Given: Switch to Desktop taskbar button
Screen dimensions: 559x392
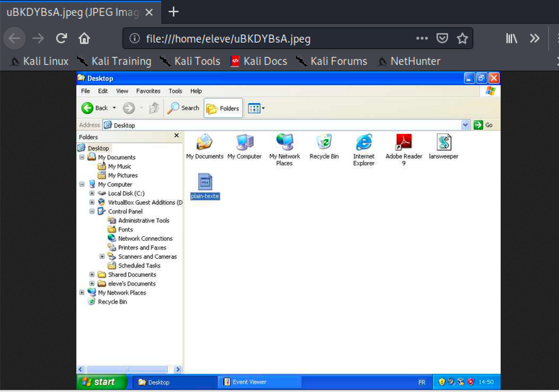Looking at the screenshot, I should click(x=175, y=382).
